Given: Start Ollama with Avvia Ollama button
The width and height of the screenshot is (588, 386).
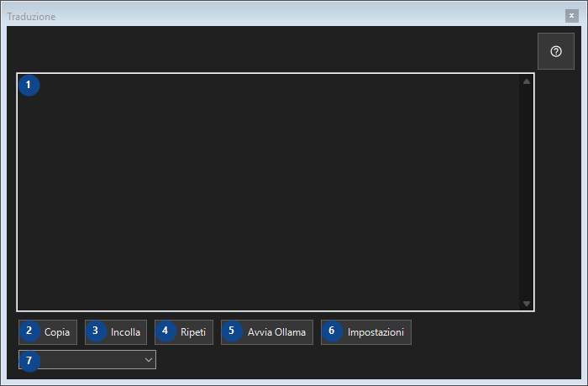Looking at the screenshot, I should click(x=267, y=332).
